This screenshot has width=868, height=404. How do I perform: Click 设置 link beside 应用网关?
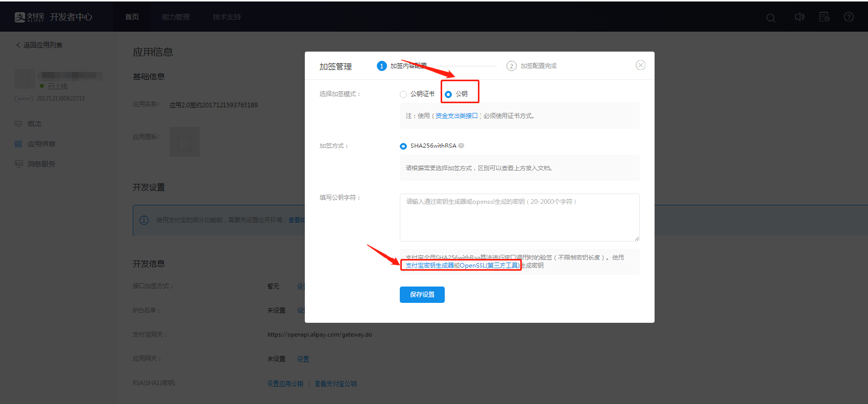pos(303,359)
